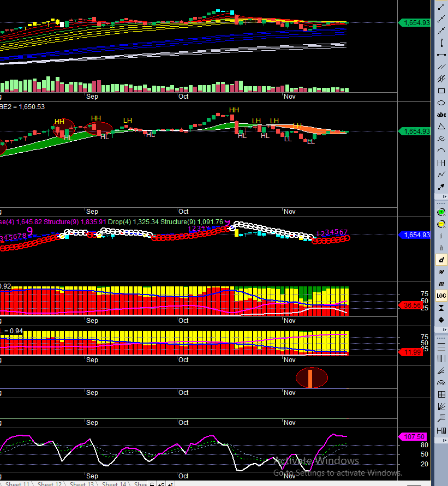Toggle the LOG scale button
Screen dimensions: 448x486
[441, 296]
